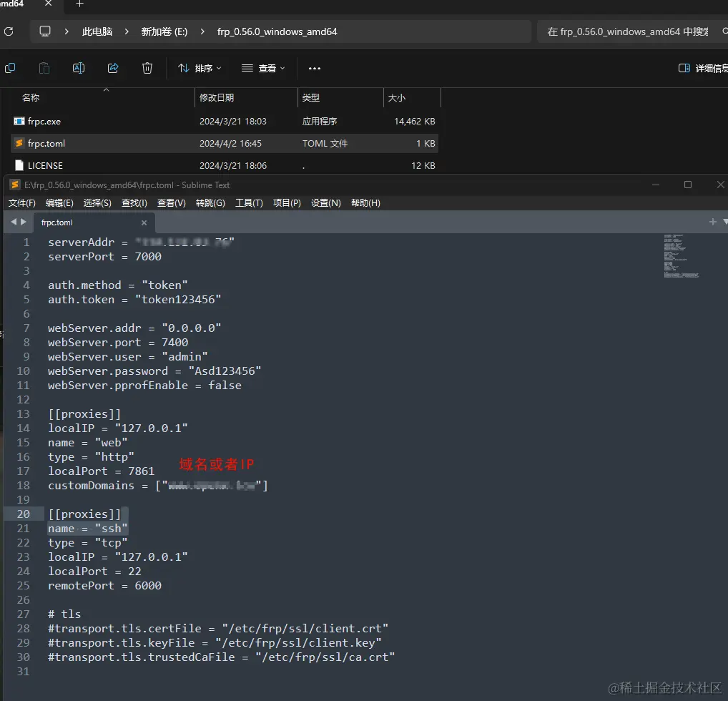728x701 pixels.
Task: Click the serverPort = 7000 line
Action: 105,256
